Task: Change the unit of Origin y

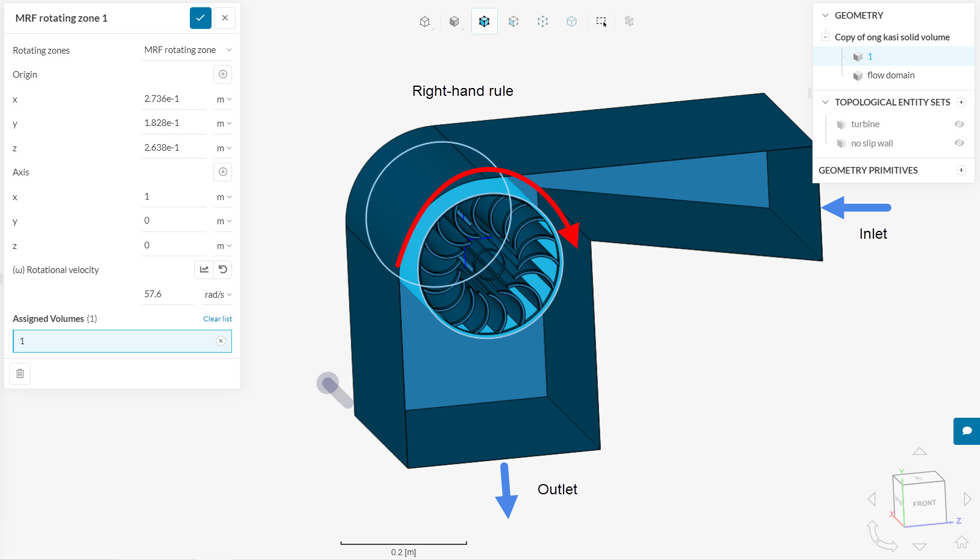Action: tap(224, 124)
